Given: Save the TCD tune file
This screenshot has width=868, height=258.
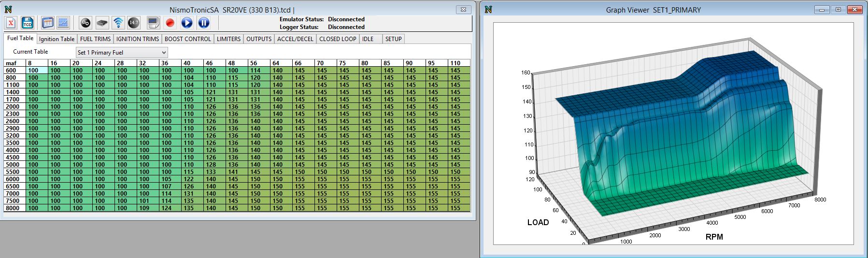Looking at the screenshot, I should point(28,23).
